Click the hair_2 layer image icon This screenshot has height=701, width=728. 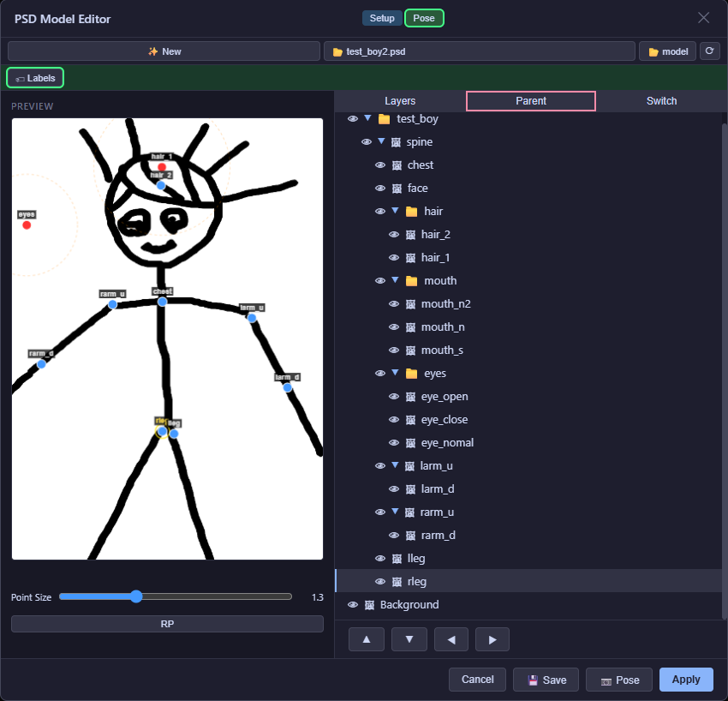(411, 235)
